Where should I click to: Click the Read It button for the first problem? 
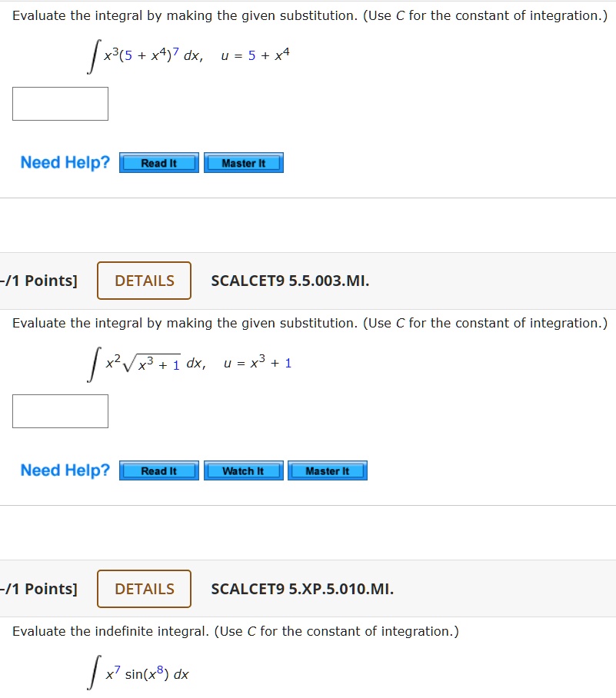158,162
